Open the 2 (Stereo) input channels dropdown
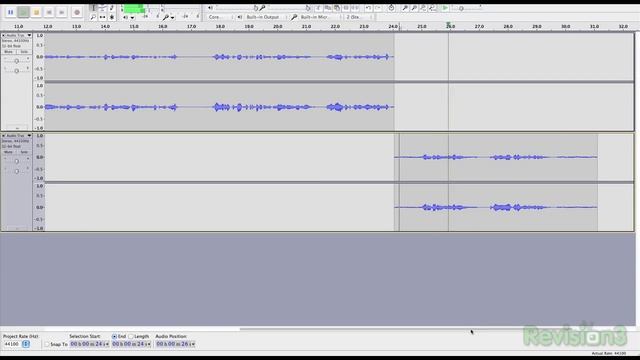640x360 pixels. (358, 17)
